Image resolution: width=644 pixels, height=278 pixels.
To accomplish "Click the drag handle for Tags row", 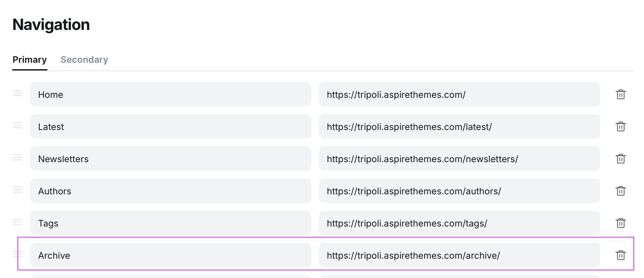I will pyautogui.click(x=17, y=222).
